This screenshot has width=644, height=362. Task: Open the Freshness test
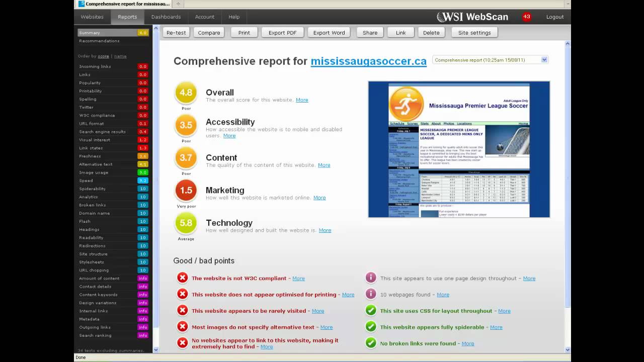(x=113, y=156)
